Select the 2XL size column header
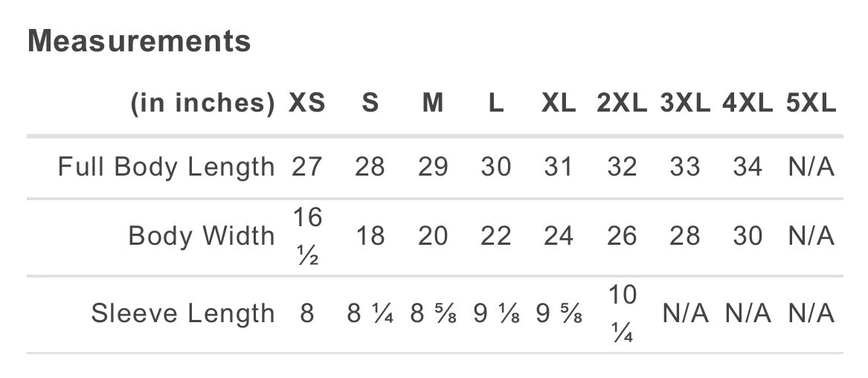 pyautogui.click(x=622, y=103)
